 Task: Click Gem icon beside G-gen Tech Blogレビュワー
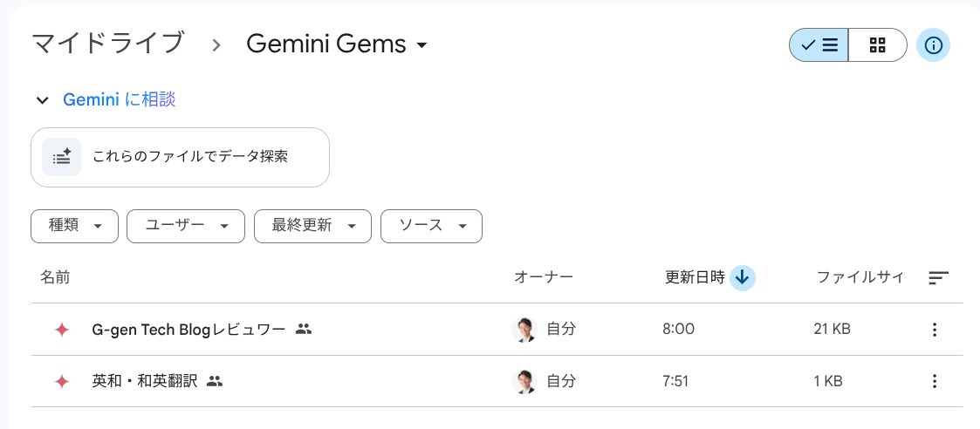point(62,330)
